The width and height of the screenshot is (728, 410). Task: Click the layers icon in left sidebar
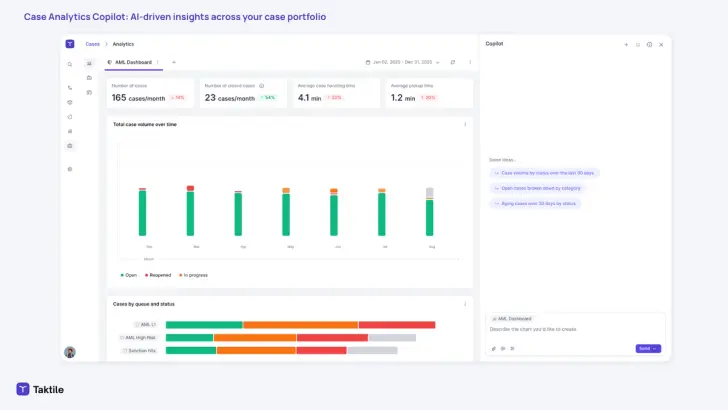pos(70,103)
